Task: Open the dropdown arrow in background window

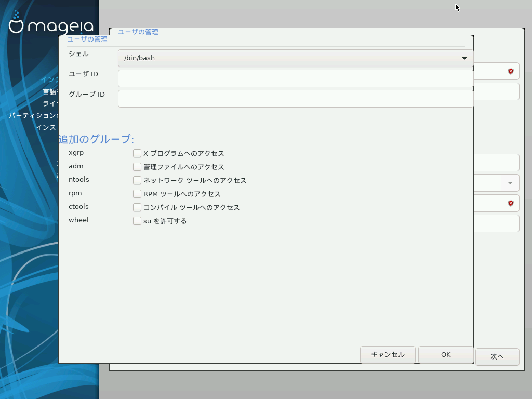Action: [510, 183]
